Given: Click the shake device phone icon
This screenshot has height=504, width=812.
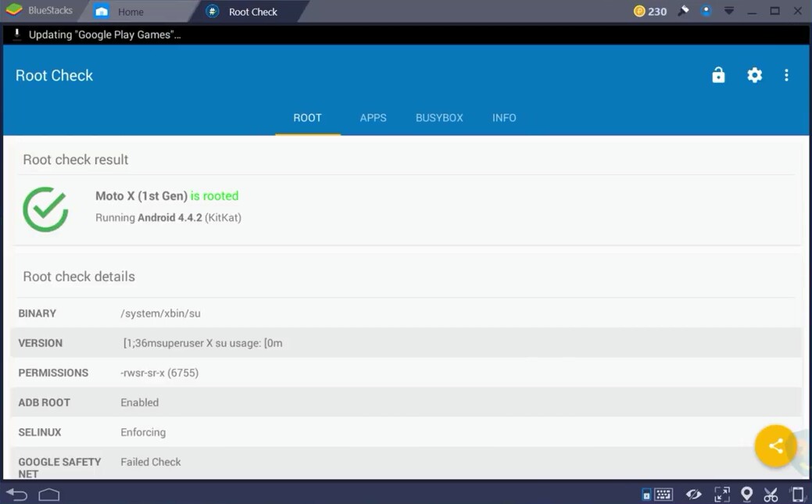Looking at the screenshot, I should [797, 494].
